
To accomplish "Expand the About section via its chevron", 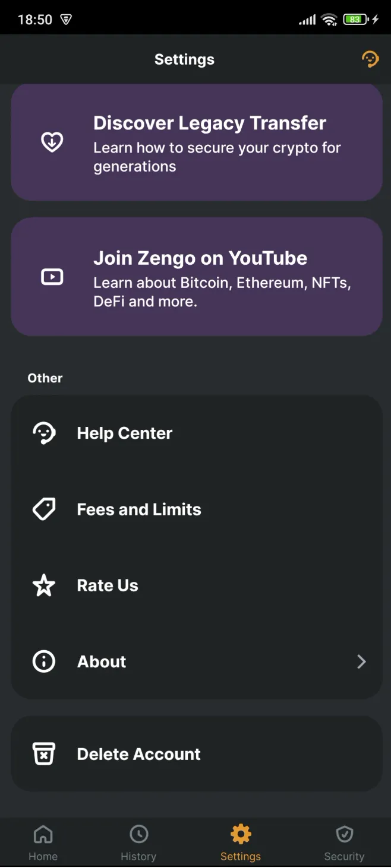I will [x=361, y=661].
